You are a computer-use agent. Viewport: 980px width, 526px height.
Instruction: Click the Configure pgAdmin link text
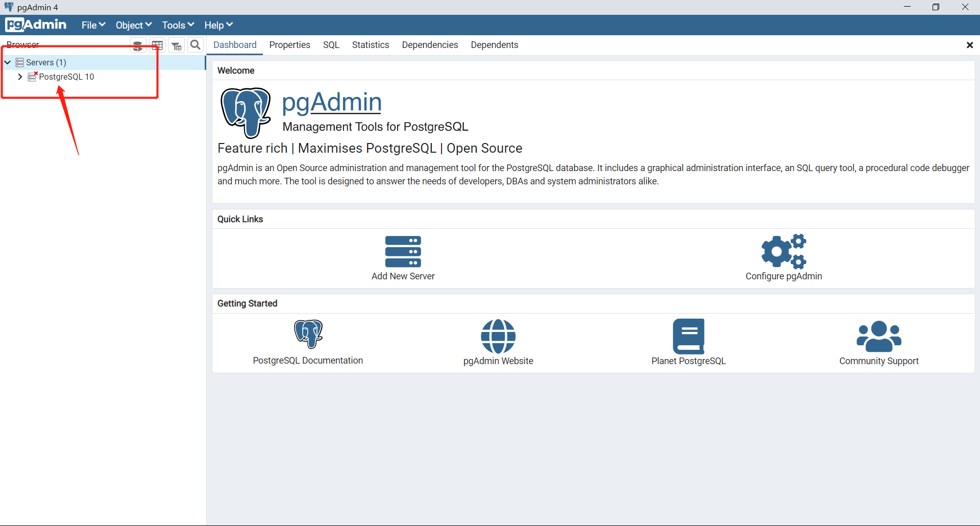point(783,276)
